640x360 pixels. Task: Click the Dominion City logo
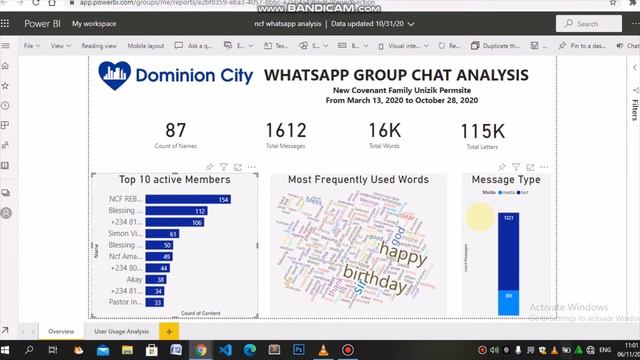[176, 76]
